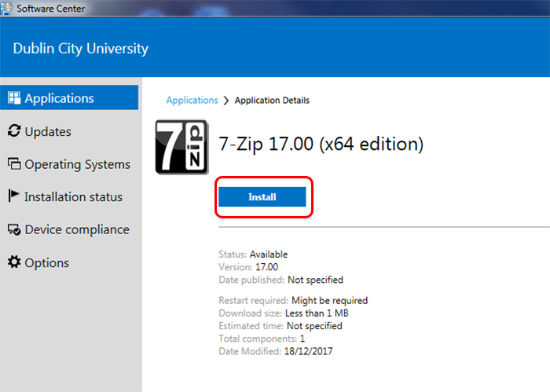Click the 'Software Center' window title text

click(50, 9)
